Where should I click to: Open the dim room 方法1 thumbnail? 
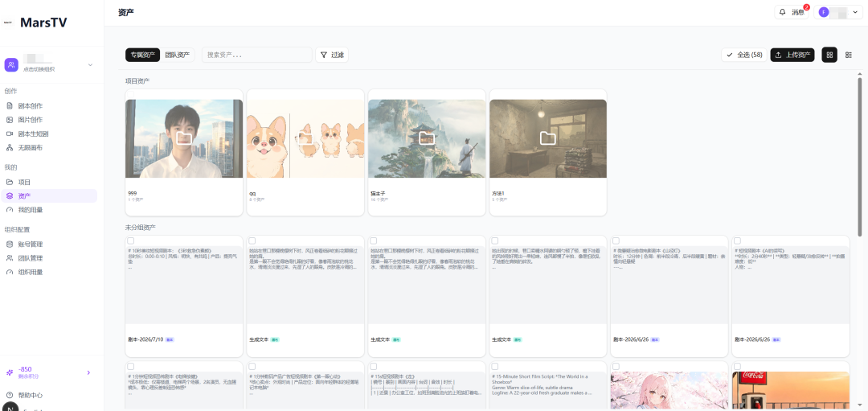point(548,138)
